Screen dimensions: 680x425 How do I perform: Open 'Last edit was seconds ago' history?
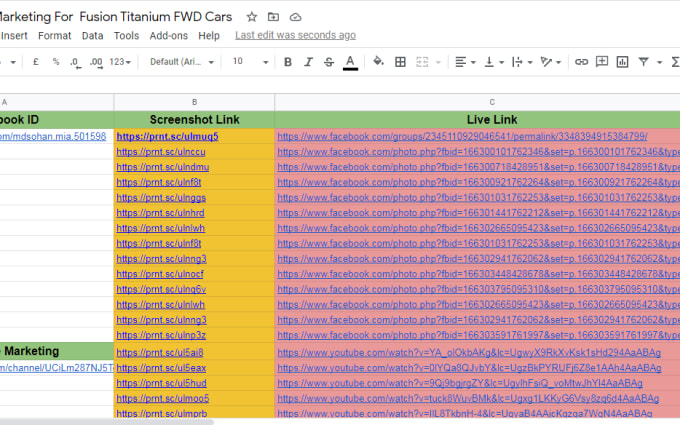click(x=295, y=35)
